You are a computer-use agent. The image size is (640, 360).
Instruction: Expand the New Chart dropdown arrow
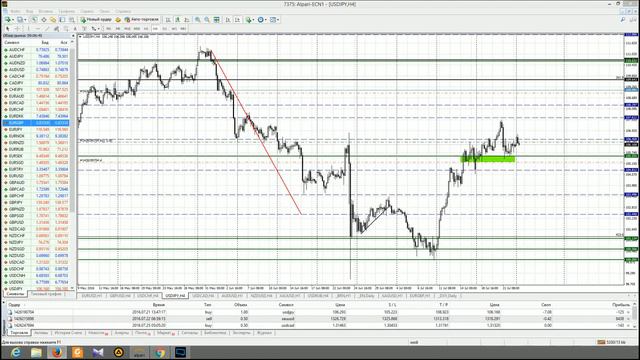coord(13,20)
